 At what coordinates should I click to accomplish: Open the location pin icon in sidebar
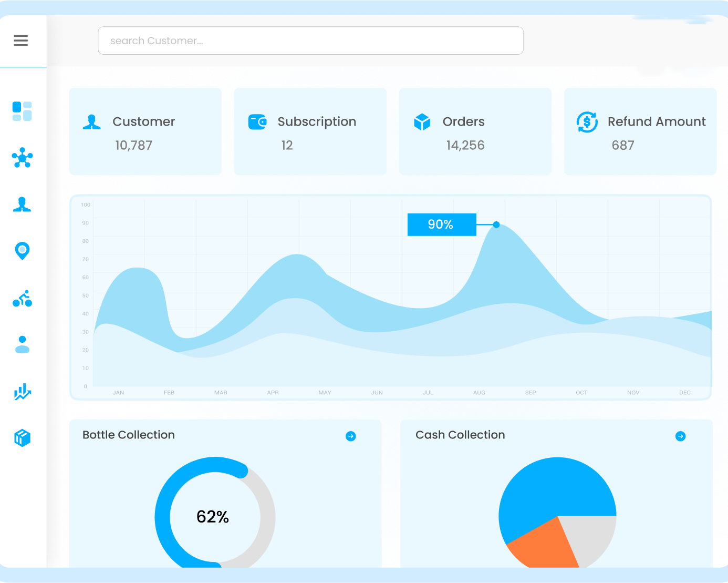pyautogui.click(x=22, y=251)
